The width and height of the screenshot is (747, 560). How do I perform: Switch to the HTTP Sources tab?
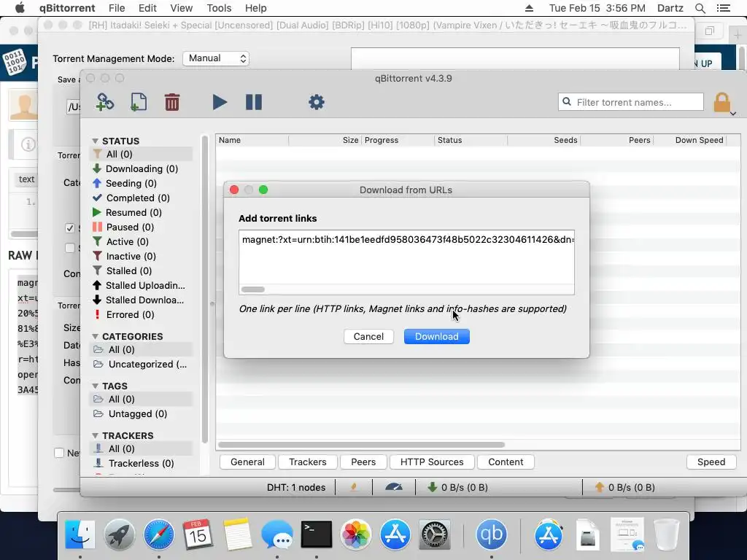(432, 462)
